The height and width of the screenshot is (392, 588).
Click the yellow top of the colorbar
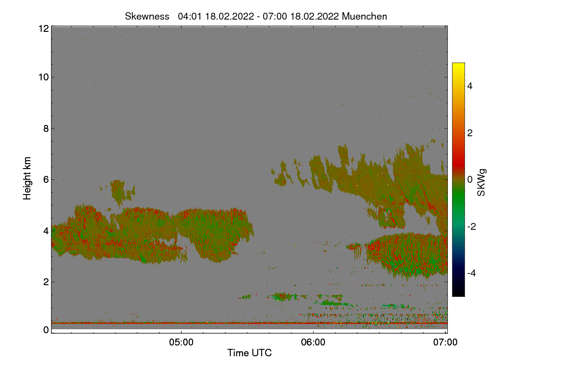(458, 67)
